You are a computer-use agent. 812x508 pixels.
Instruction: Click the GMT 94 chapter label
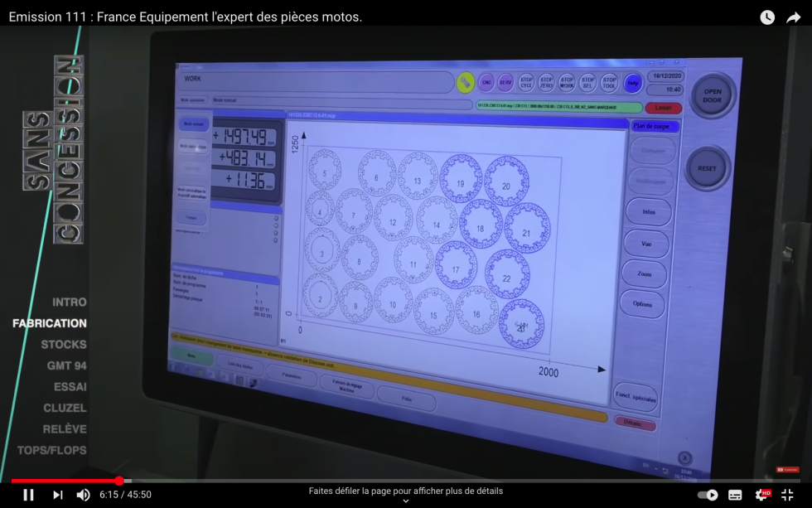67,365
